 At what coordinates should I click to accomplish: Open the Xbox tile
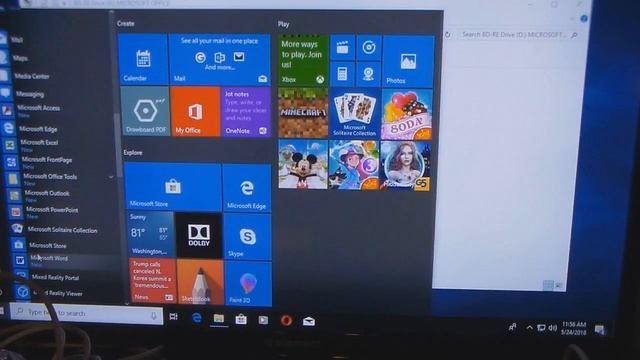303,61
